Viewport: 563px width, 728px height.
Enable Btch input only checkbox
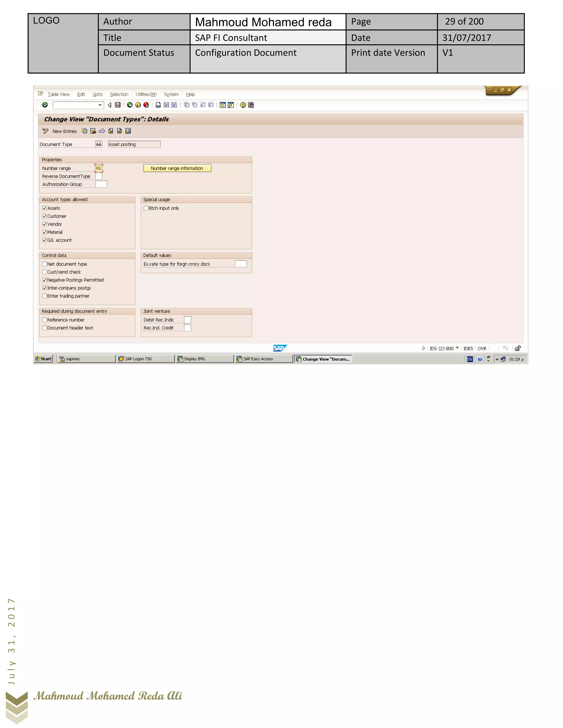pyautogui.click(x=146, y=208)
